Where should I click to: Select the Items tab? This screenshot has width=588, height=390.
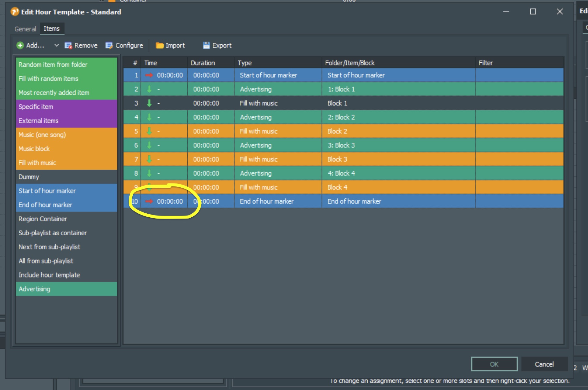(x=52, y=29)
